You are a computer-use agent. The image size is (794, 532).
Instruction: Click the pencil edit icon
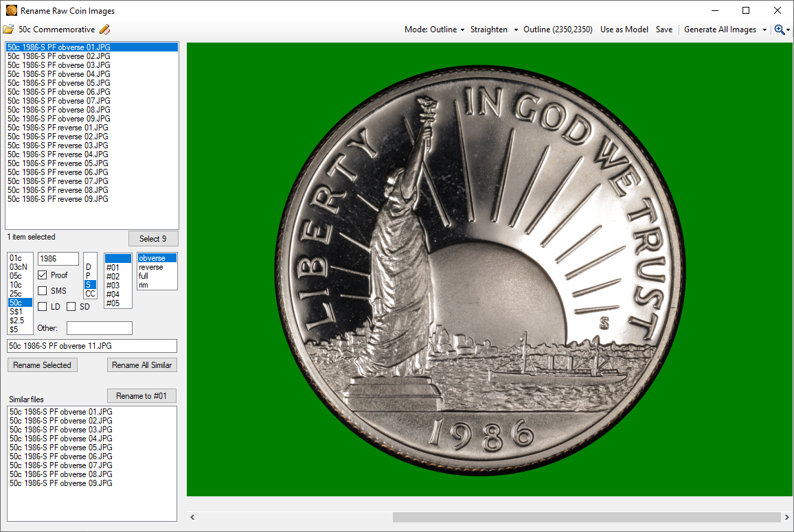pos(104,30)
